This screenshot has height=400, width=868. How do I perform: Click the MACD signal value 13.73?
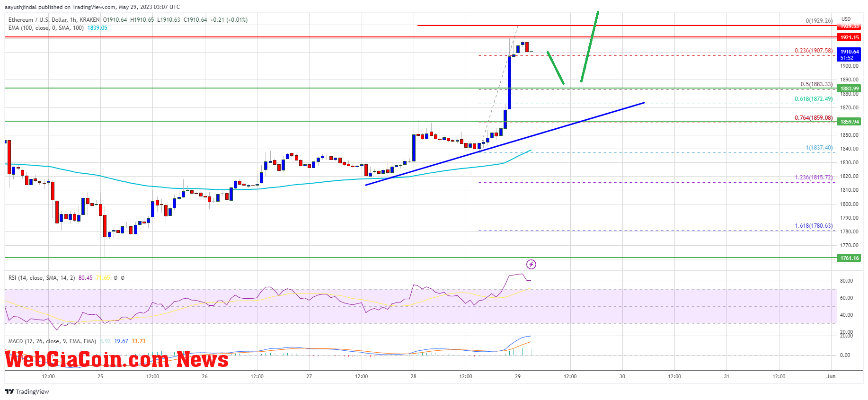[x=139, y=341]
